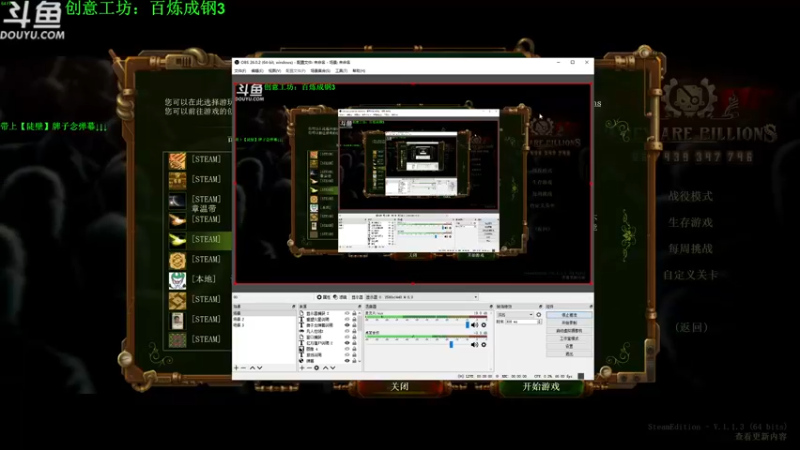The height and width of the screenshot is (450, 800).
Task: Select scene 场景 2 in OBS
Action: pos(264,319)
